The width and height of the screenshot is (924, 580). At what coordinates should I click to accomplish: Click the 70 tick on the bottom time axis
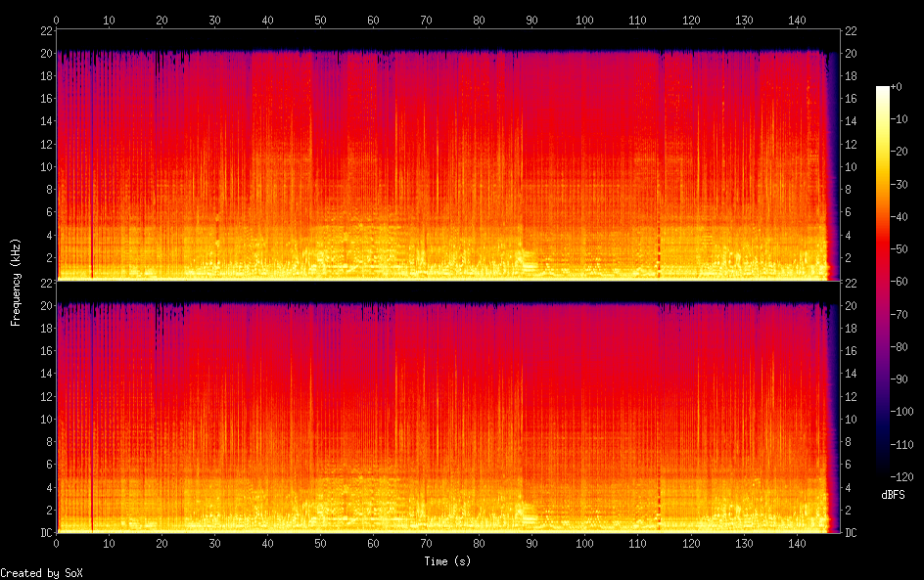click(426, 544)
